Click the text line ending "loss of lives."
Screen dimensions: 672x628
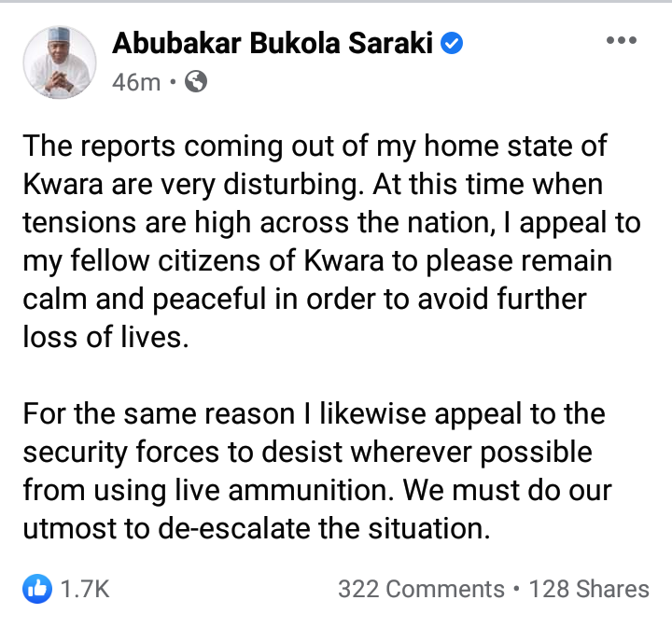tap(105, 337)
